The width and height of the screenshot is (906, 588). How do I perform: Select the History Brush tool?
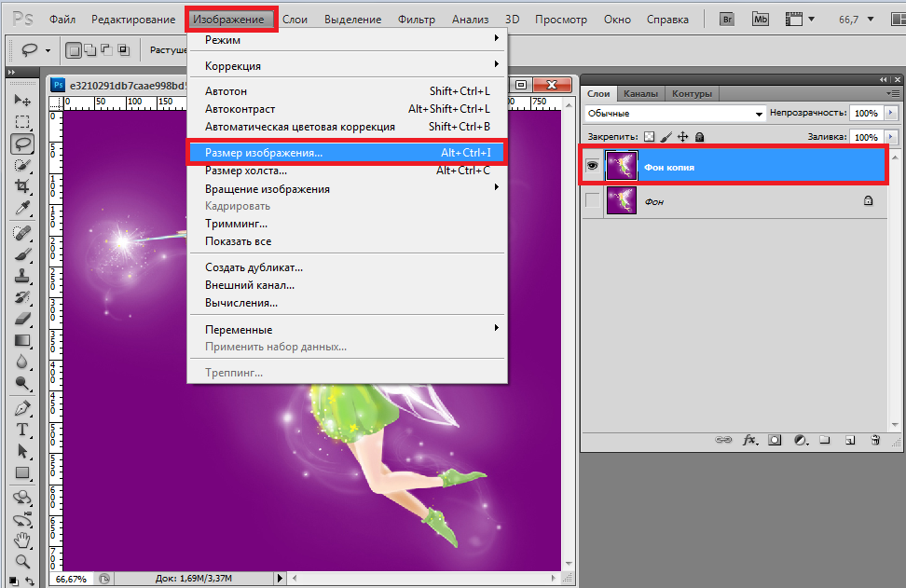22,297
